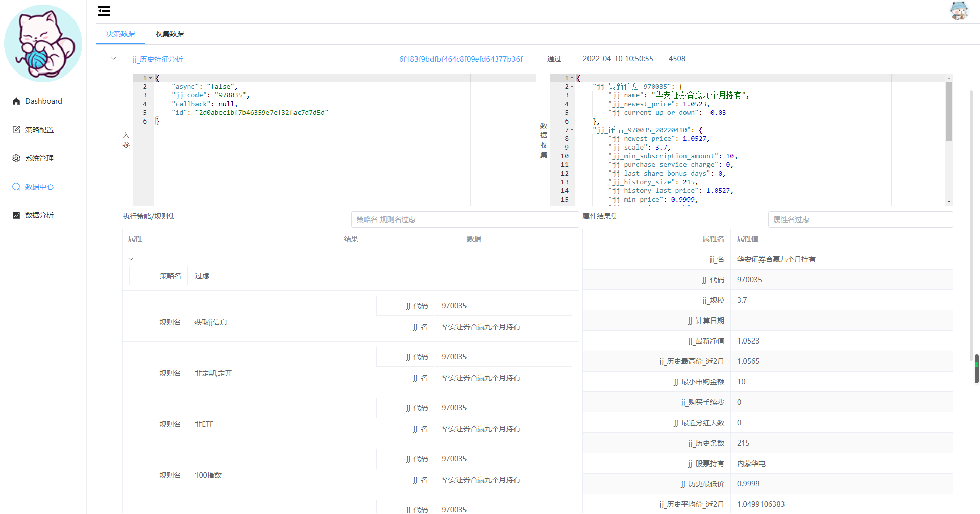Select the rule name 获取jj信息

point(211,322)
